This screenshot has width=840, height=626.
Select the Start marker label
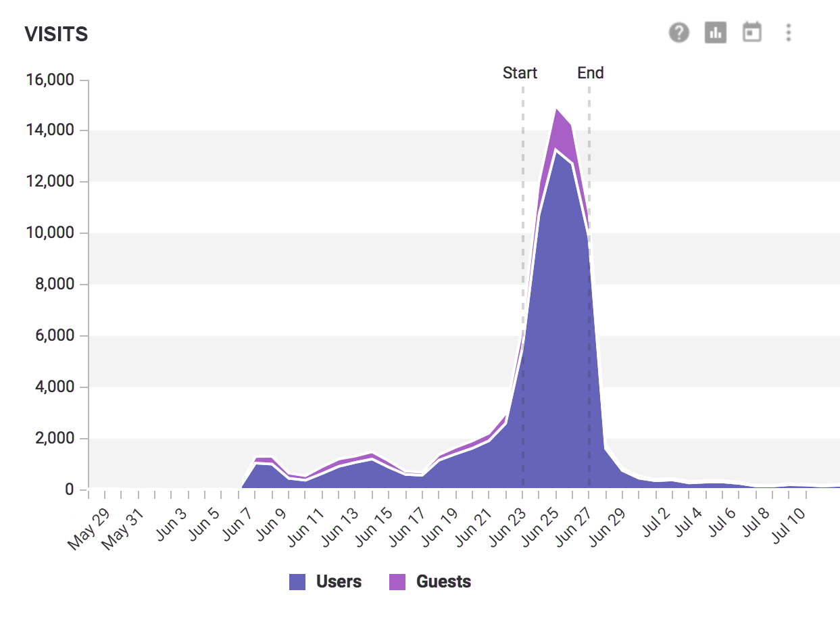(520, 72)
